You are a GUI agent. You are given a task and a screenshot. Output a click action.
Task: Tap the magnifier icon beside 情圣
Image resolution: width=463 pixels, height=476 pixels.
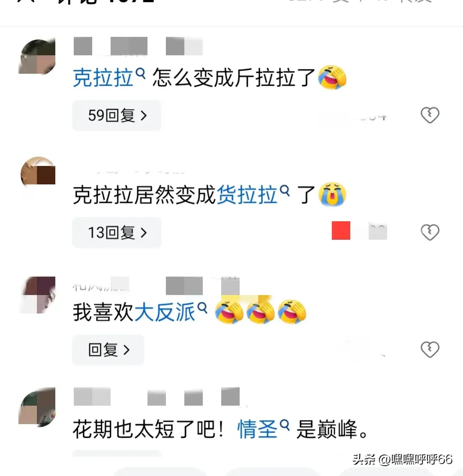(284, 425)
